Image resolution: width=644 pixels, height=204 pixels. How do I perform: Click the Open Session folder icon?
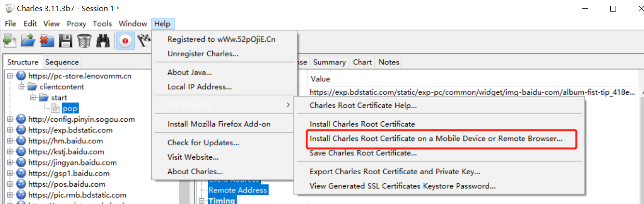pos(27,41)
